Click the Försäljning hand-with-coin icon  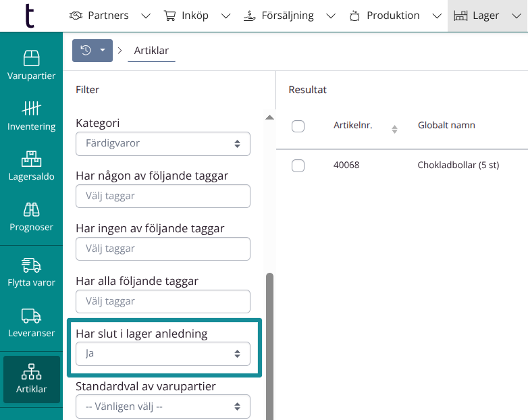tap(250, 16)
